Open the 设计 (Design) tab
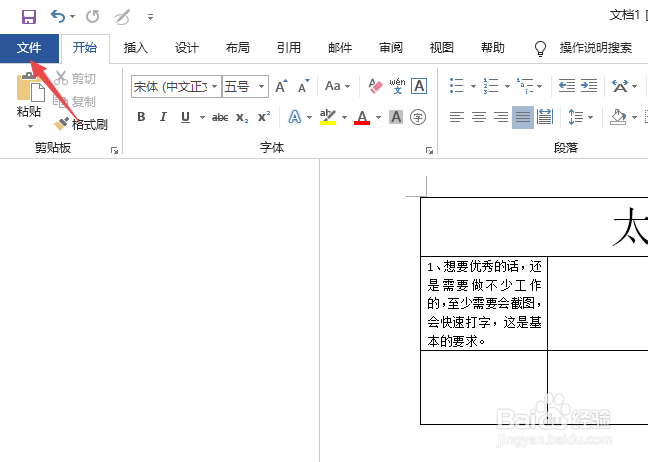648x462 pixels. [187, 48]
